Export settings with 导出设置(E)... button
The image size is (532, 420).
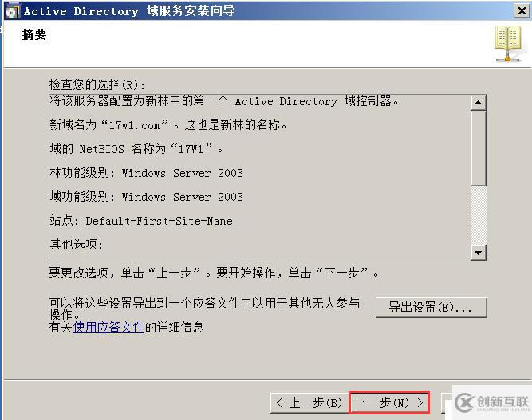coord(431,307)
